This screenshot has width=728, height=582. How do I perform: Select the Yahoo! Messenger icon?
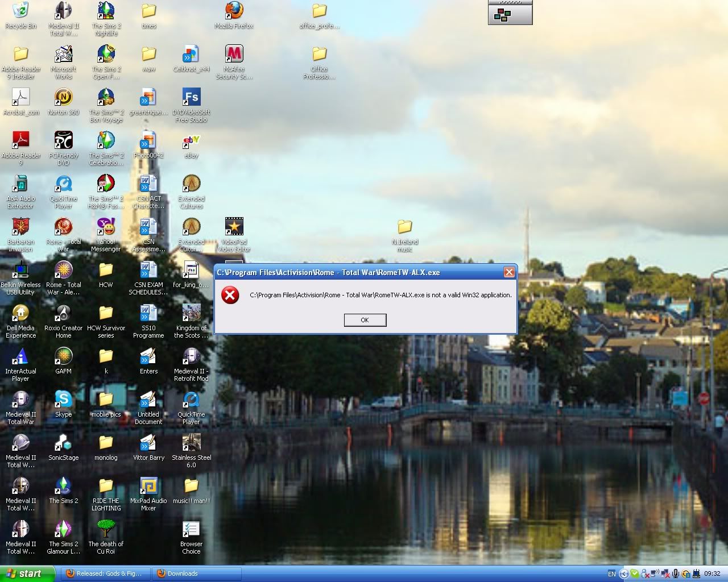(106, 227)
